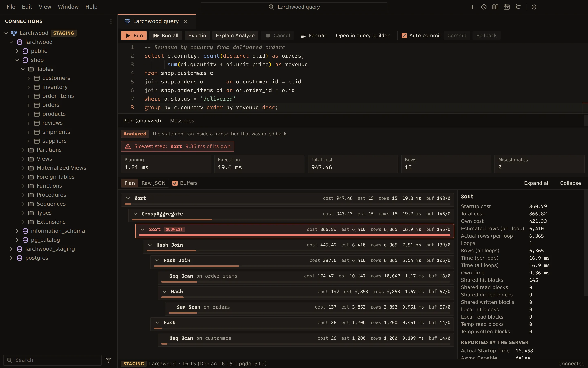588x368 pixels.
Task: Click the Slowest step Sort warning banner
Action: point(177,146)
